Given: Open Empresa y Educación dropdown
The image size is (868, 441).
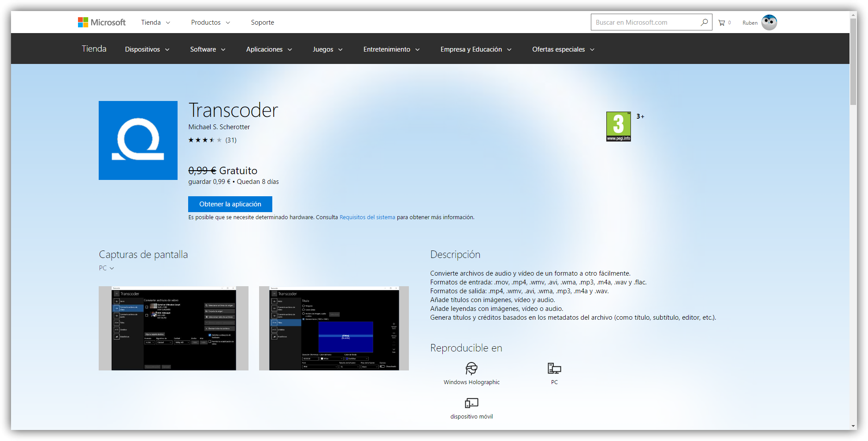Looking at the screenshot, I should tap(476, 49).
